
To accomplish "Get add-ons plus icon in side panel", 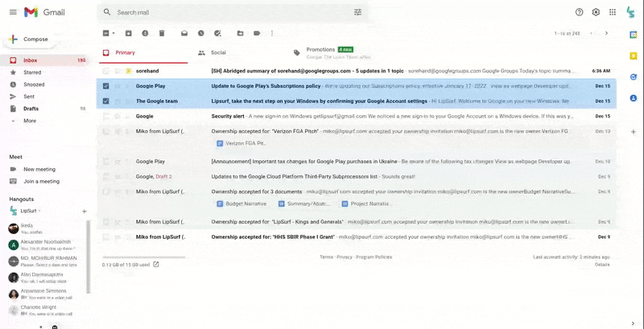I will pyautogui.click(x=634, y=132).
